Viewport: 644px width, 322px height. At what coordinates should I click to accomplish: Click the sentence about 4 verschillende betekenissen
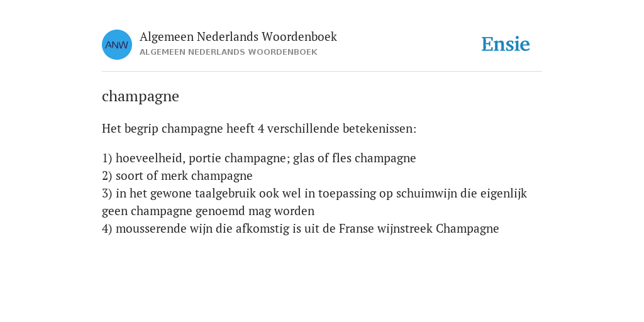coord(259,128)
